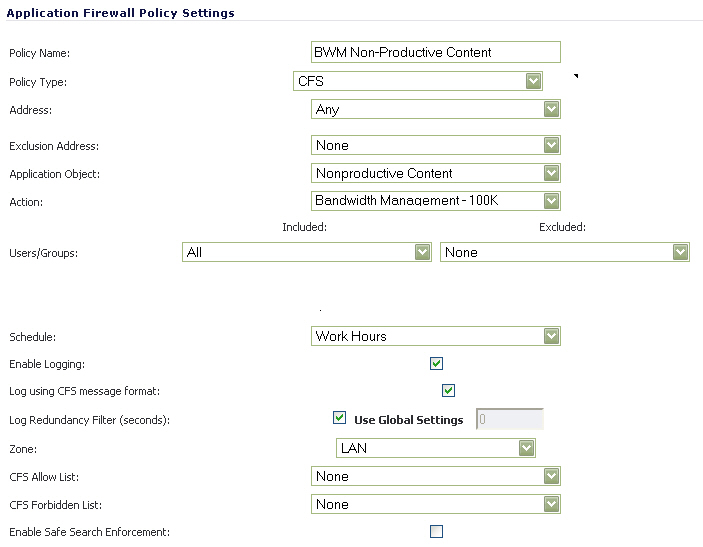Open the Excluded Users/Groups dropdown
703x547 pixels.
[565, 252]
